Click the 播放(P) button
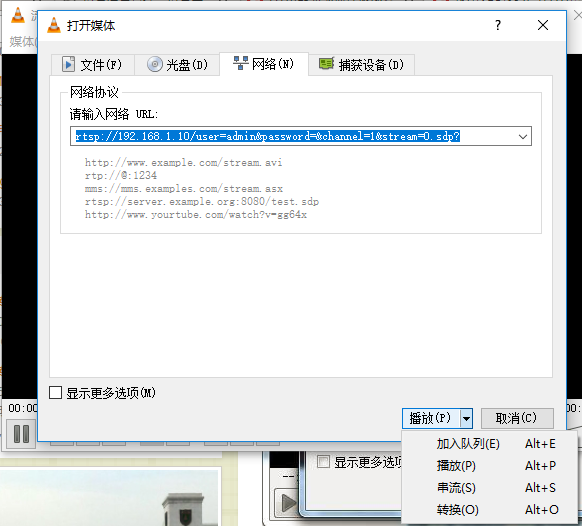This screenshot has width=582, height=526. tap(431, 419)
